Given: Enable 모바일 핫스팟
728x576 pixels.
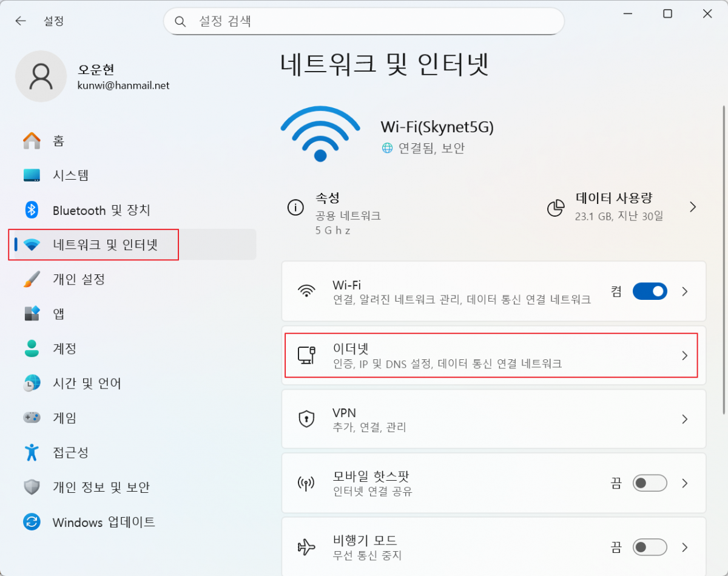Looking at the screenshot, I should 650,483.
